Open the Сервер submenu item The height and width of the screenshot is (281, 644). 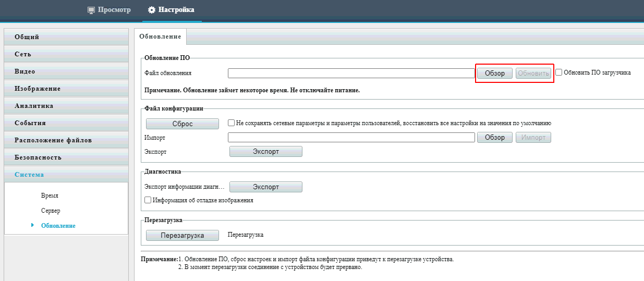point(51,211)
